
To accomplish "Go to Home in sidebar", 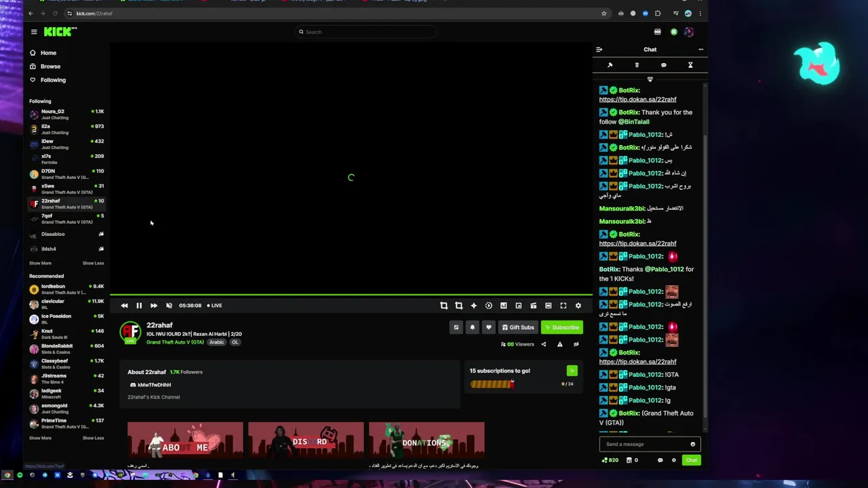I will coord(48,53).
